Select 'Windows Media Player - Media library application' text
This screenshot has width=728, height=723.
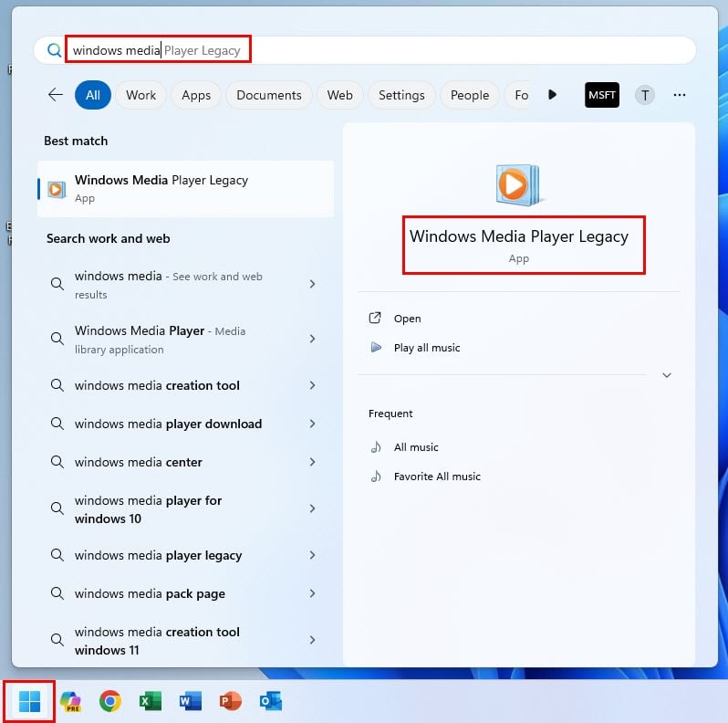160,340
